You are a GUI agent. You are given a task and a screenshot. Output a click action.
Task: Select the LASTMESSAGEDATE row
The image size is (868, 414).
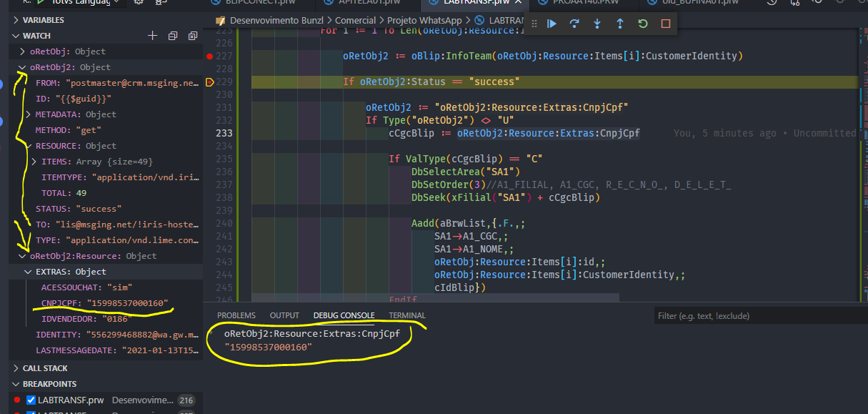(x=106, y=350)
